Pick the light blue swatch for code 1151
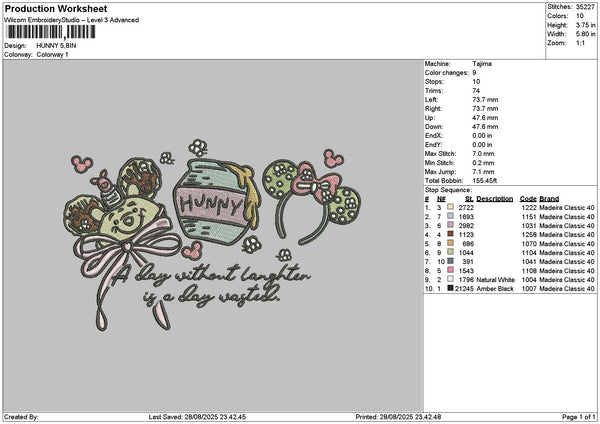600x424 pixels. tap(450, 216)
